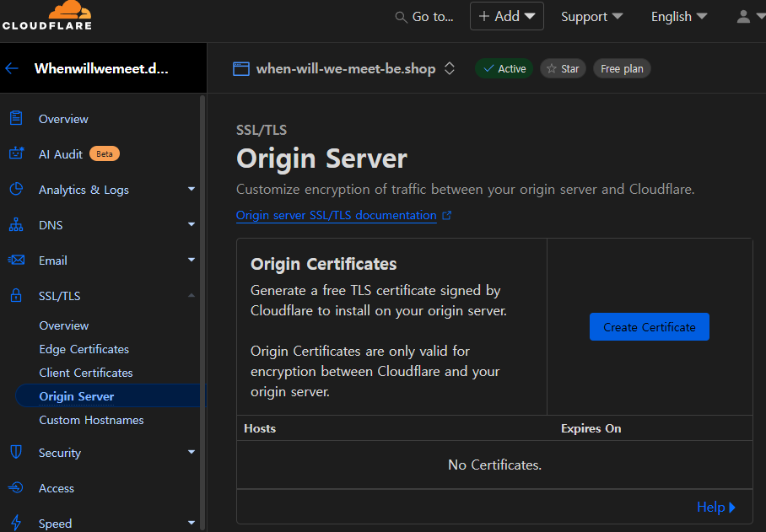The image size is (766, 532).
Task: Expand the Analytics & Logs section arrow
Action: point(191,189)
